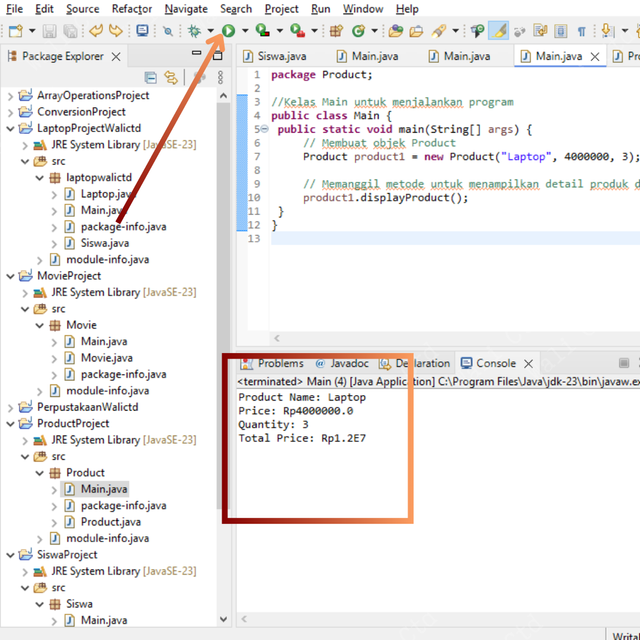
Task: Click the Run Last Tool (external tools) icon
Action: point(296,31)
